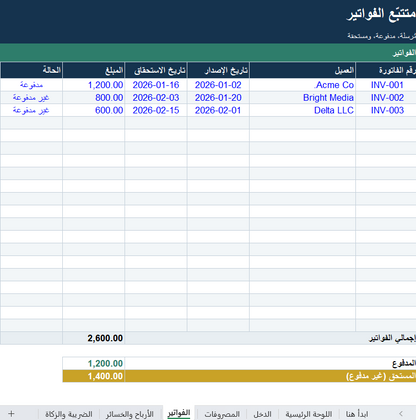The width and height of the screenshot is (416, 420).
Task: Go to المصروفات sheet tab
Action: tap(222, 414)
